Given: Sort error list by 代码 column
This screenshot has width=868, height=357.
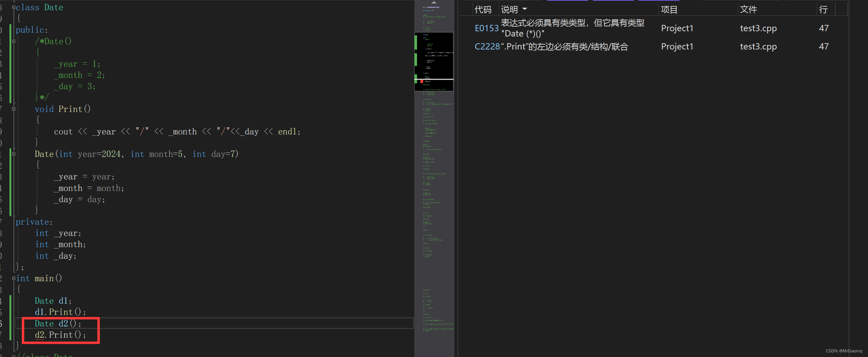Looking at the screenshot, I should 483,9.
